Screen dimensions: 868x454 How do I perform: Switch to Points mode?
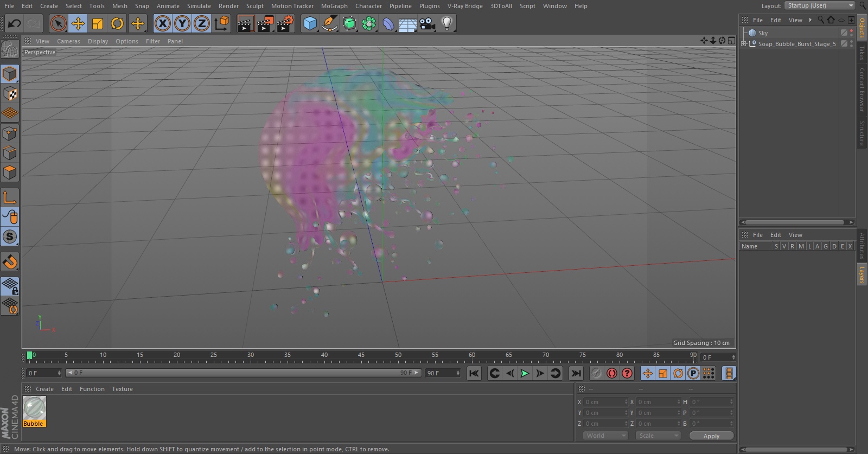[x=10, y=133]
